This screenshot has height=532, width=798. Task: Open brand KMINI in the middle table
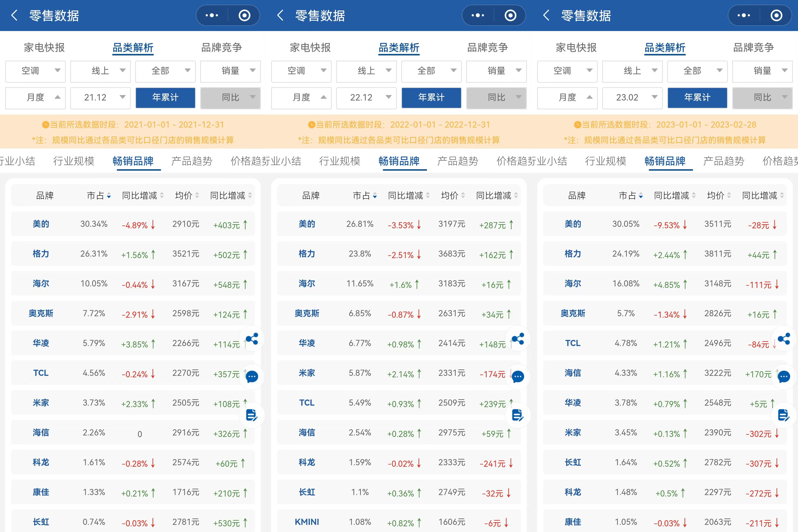307,522
